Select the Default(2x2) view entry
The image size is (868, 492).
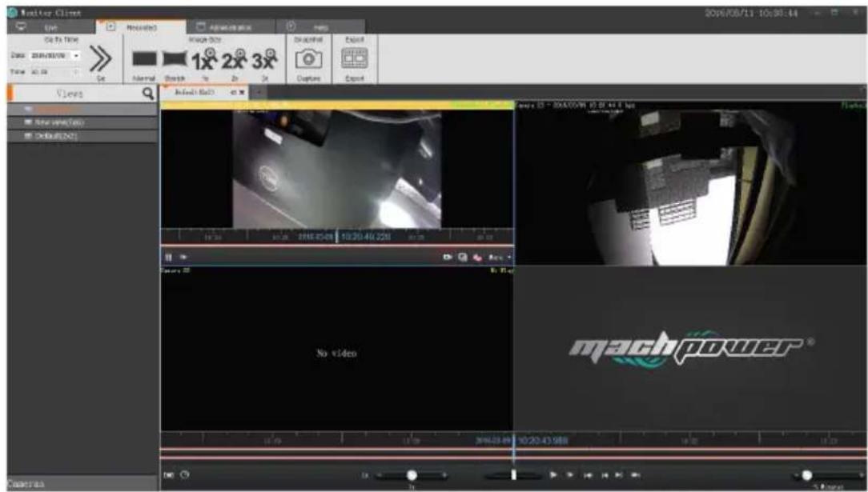point(82,136)
